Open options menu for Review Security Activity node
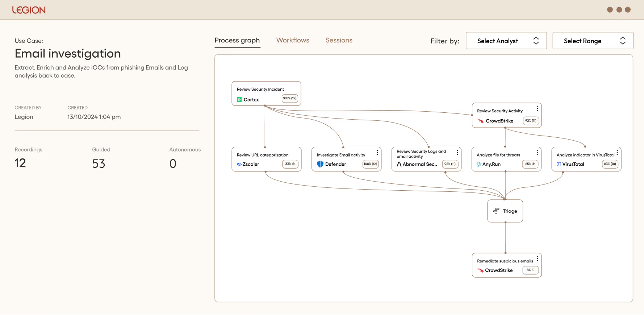 click(538, 108)
